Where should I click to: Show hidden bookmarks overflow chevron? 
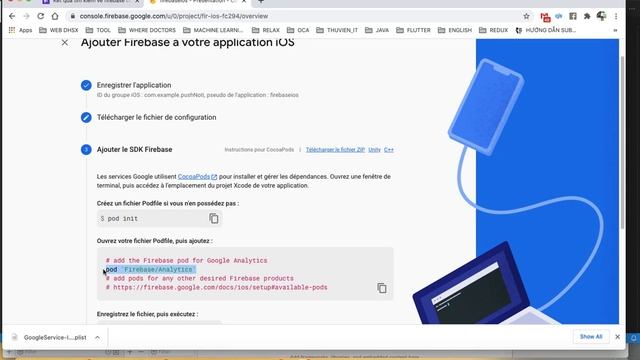[615, 30]
